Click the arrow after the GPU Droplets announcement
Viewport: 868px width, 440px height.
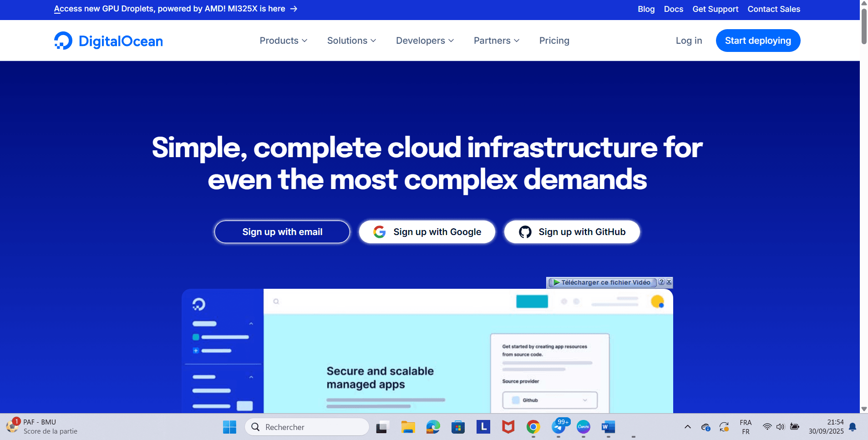click(294, 9)
